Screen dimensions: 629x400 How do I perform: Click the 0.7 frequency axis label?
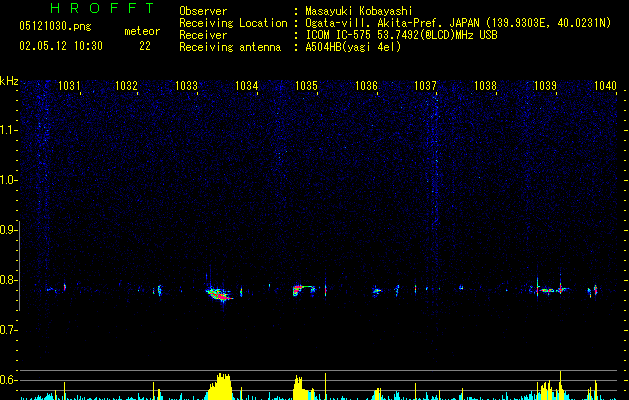[8, 330]
